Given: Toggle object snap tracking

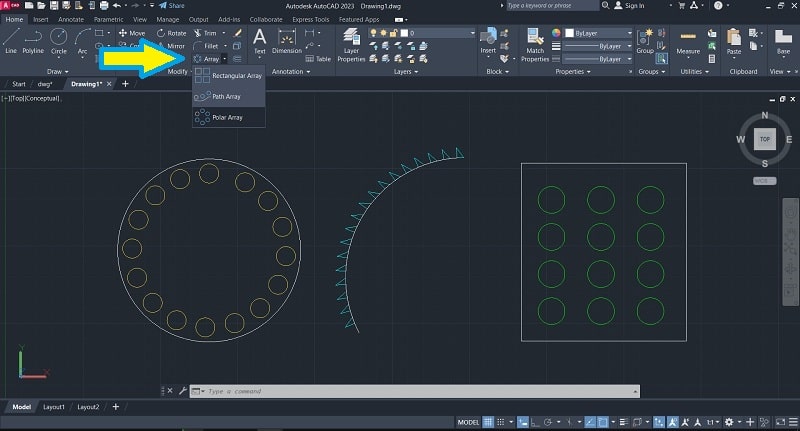Looking at the screenshot, I should [590, 422].
